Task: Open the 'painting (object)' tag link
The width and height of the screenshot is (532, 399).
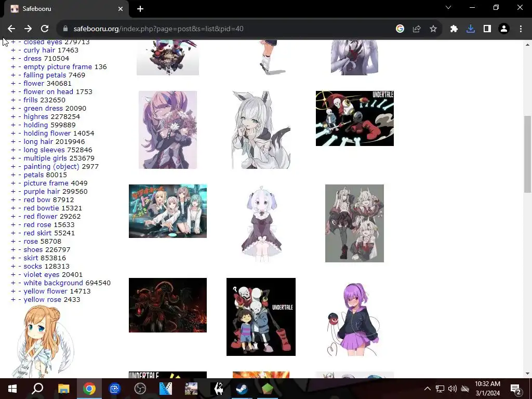Action: point(51,167)
